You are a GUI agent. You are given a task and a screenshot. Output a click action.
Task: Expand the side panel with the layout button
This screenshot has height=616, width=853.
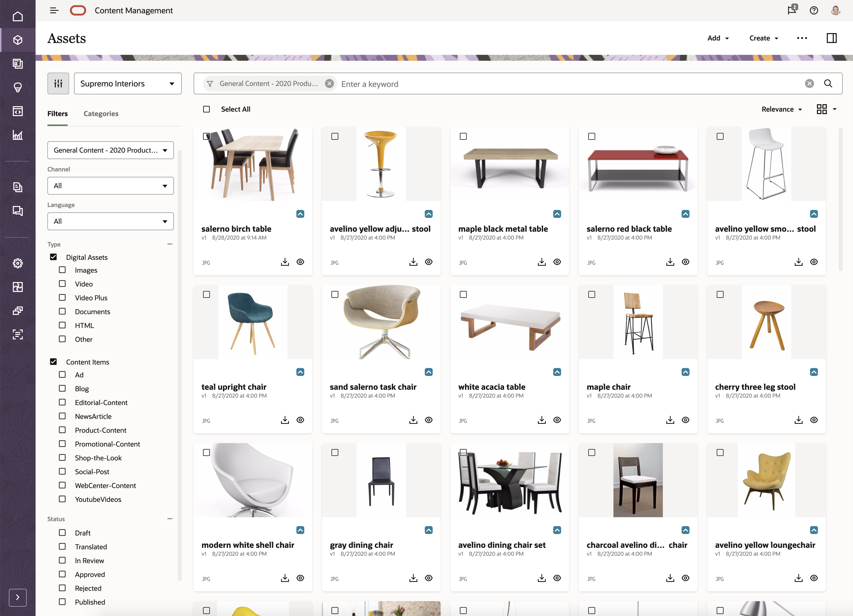click(x=832, y=38)
